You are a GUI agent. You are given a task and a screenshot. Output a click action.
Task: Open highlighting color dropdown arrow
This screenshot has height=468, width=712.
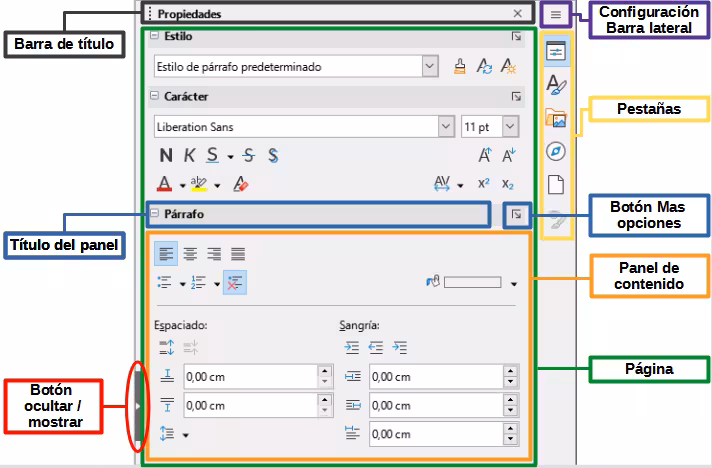click(x=217, y=185)
